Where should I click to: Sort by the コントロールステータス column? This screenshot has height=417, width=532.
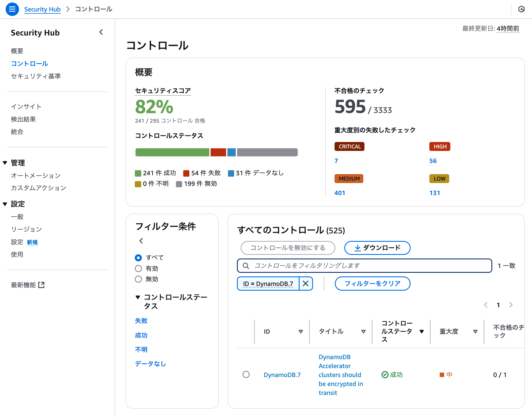click(x=422, y=331)
